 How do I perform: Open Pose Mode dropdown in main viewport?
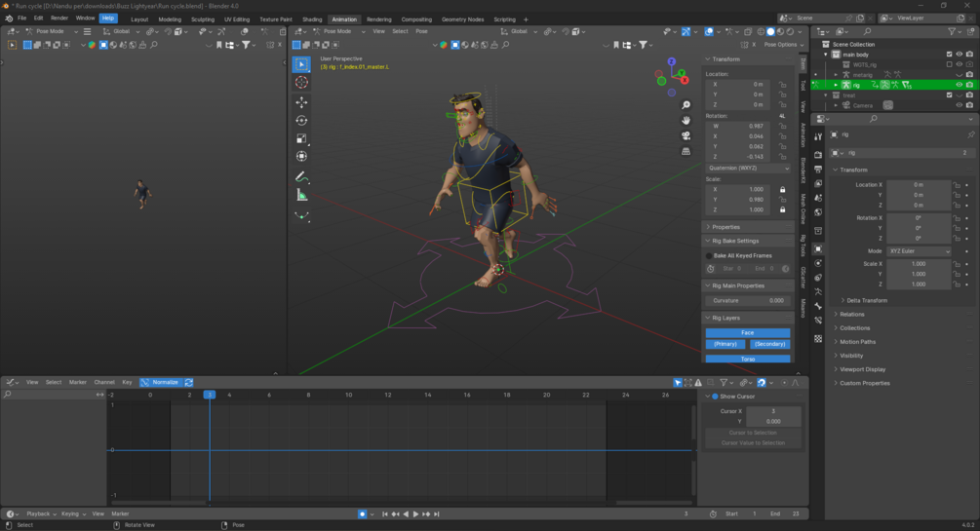(x=339, y=31)
